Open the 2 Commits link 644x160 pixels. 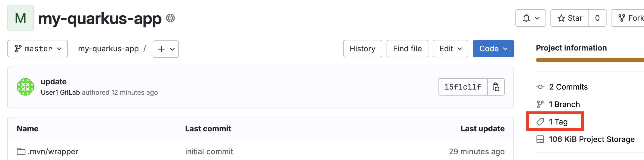(568, 87)
